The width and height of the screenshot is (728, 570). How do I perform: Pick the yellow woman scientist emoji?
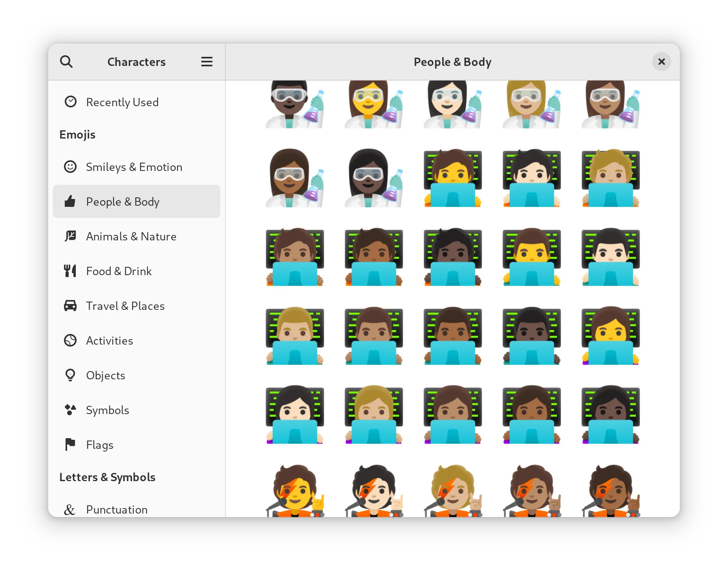[x=373, y=105]
